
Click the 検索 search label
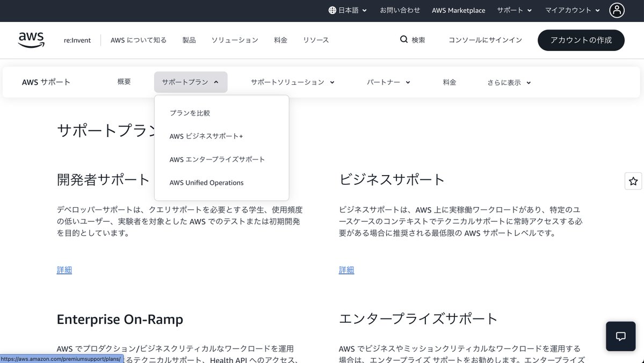[x=418, y=40]
